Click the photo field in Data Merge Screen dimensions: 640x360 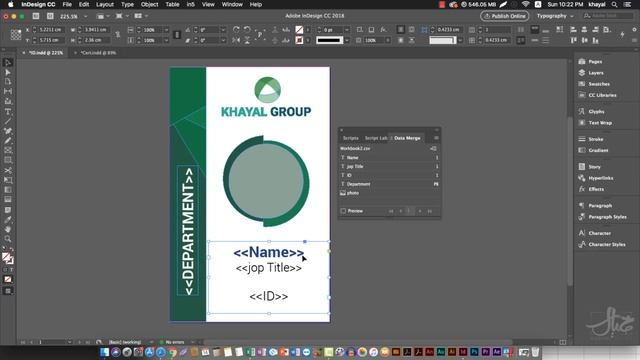[389, 193]
